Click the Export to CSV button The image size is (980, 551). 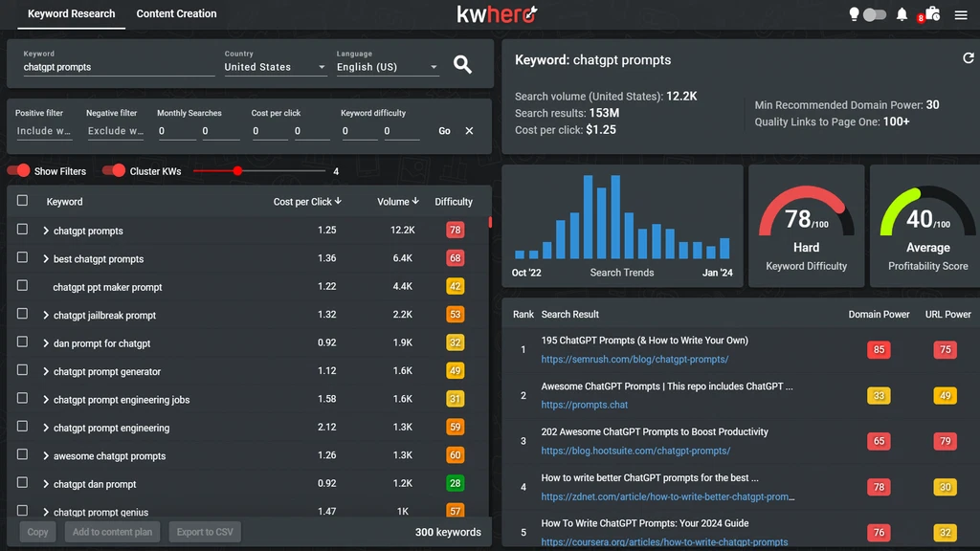204,531
